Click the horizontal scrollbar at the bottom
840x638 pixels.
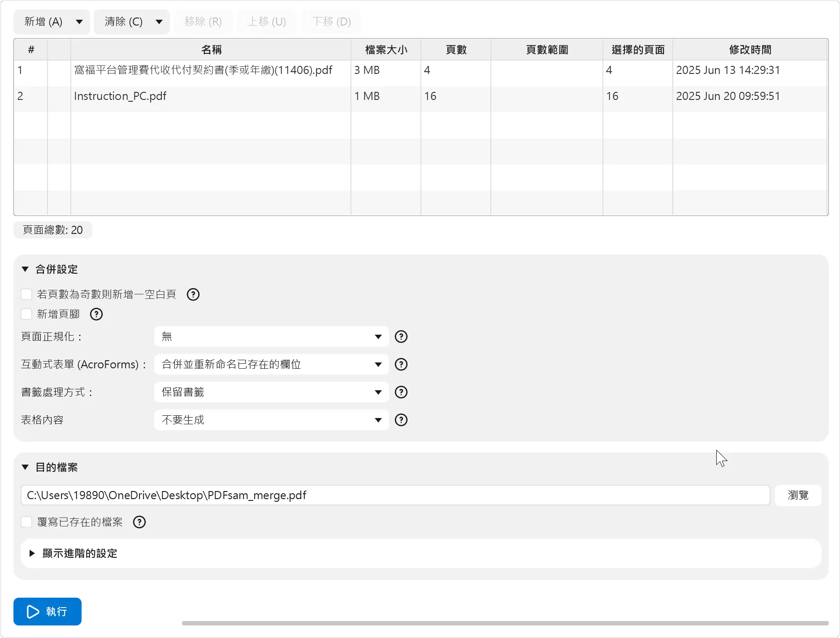click(x=505, y=623)
